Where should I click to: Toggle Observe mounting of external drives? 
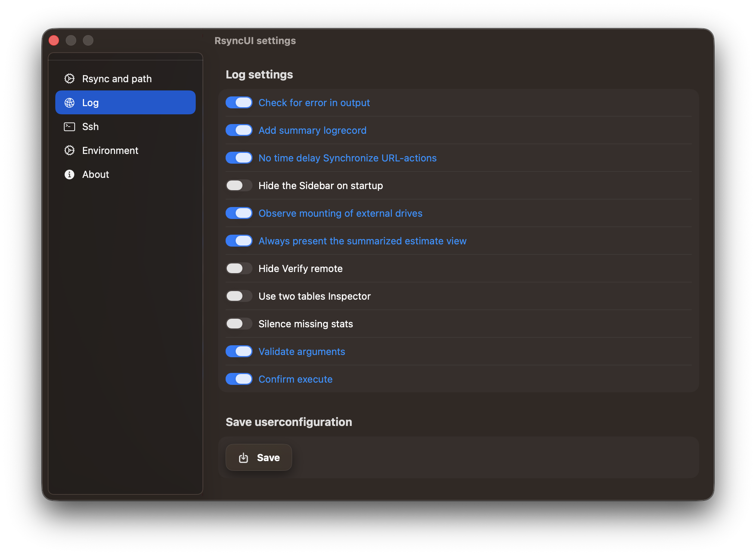[x=239, y=213]
